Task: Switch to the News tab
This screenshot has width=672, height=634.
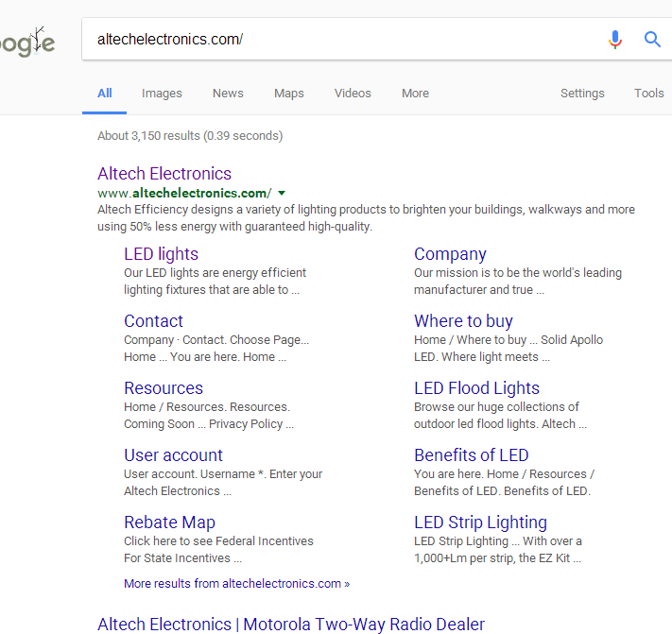Action: pos(228,93)
